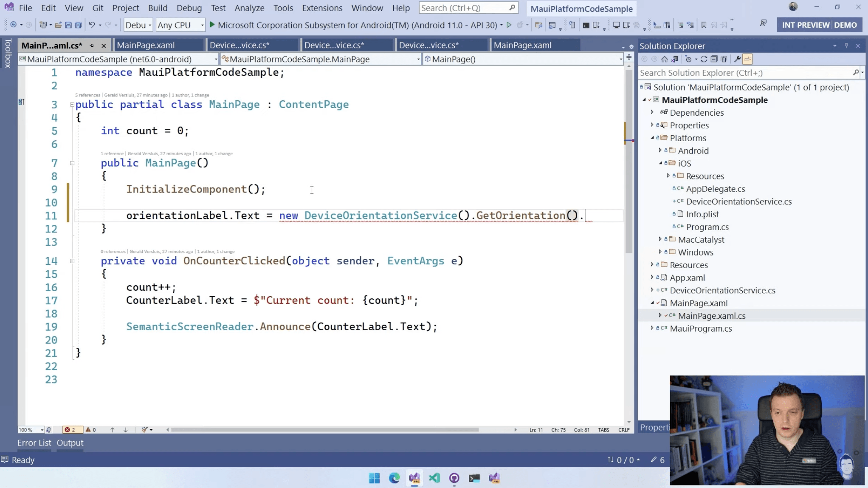
Task: Collapse the Platforms folder
Action: click(x=652, y=138)
